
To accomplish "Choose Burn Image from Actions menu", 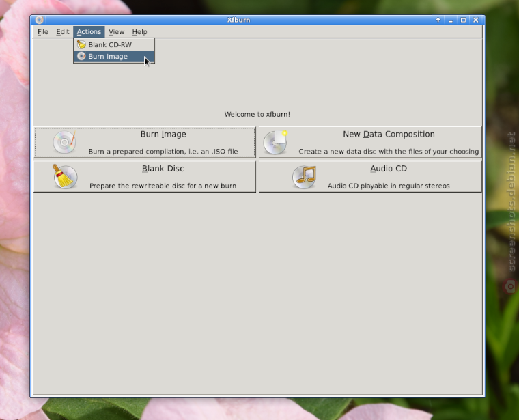I will tap(114, 56).
